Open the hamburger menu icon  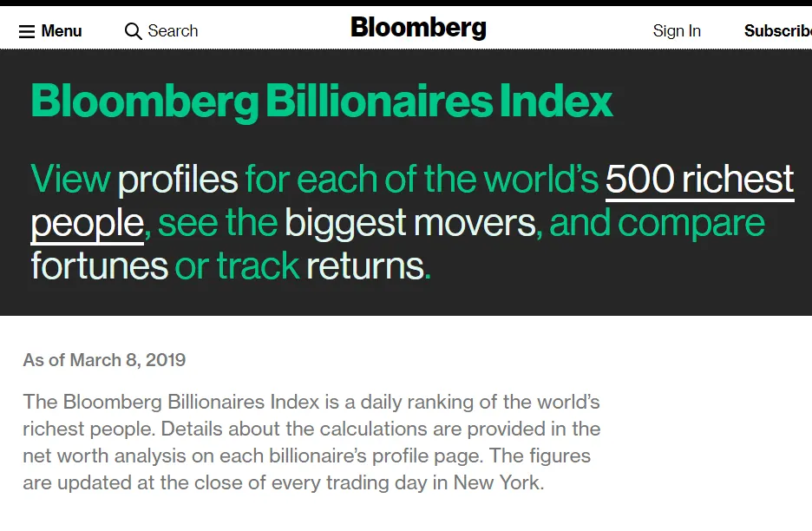pyautogui.click(x=27, y=31)
